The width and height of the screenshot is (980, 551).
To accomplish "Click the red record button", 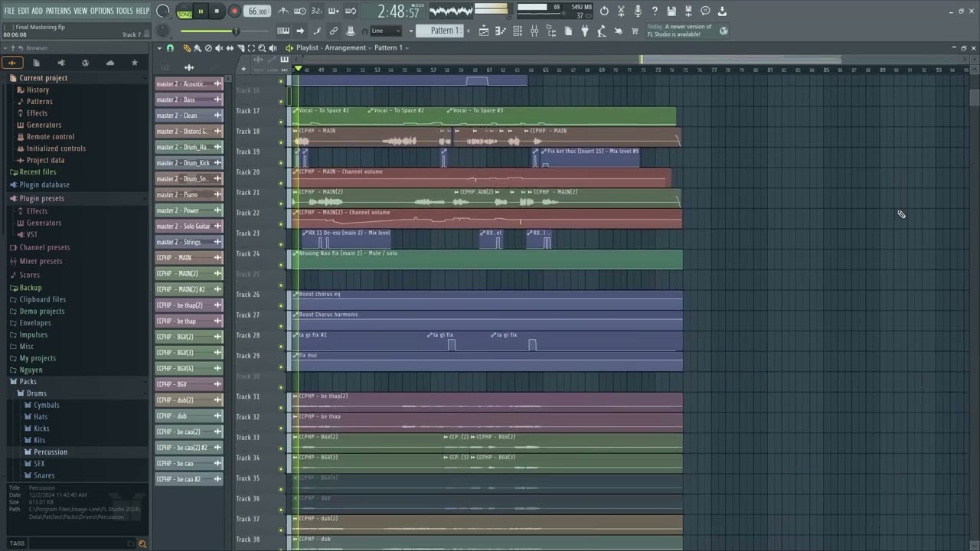I will click(234, 11).
